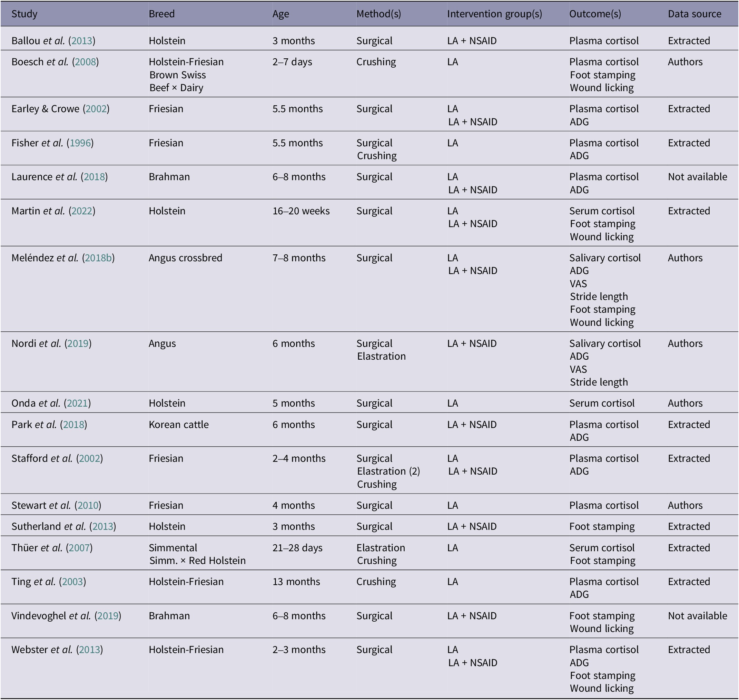Select Elastration in the Thüer row
This screenshot has height=700, width=739.
(381, 548)
